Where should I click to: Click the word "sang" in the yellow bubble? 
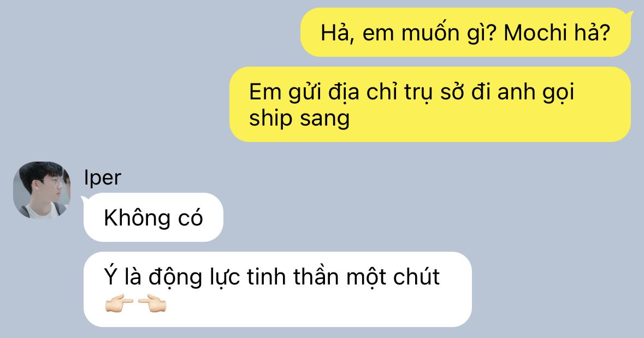click(324, 120)
